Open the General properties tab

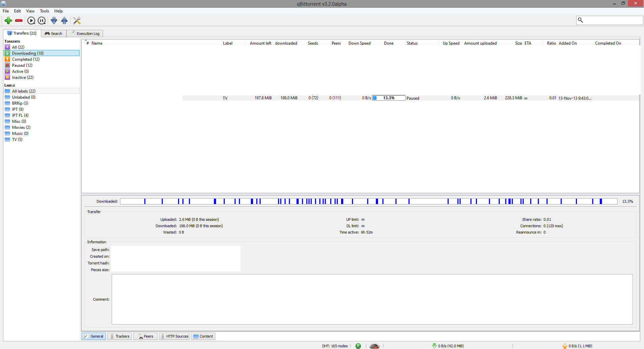tap(94, 336)
